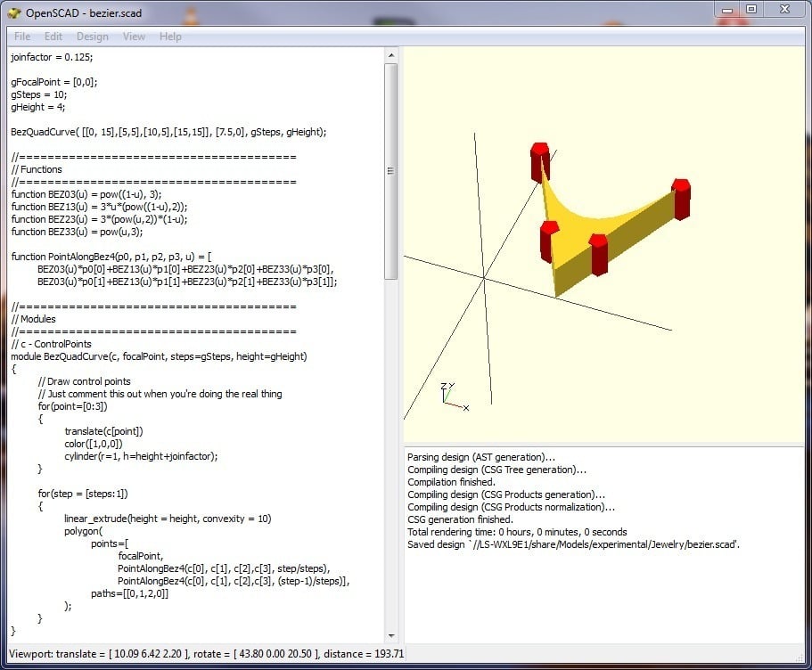This screenshot has height=670, width=812.
Task: Click the code editor vertical scrollbar thumb
Action: (x=390, y=169)
